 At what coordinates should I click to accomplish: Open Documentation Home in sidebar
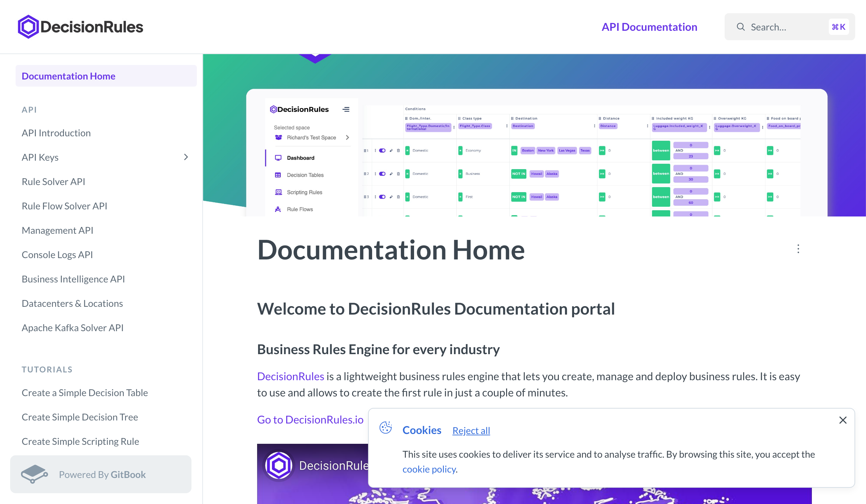(106, 76)
